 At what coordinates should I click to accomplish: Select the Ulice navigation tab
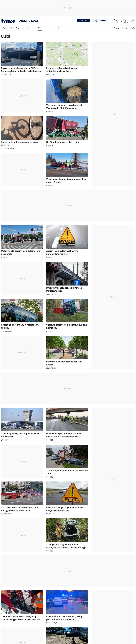pyautogui.click(x=40, y=28)
